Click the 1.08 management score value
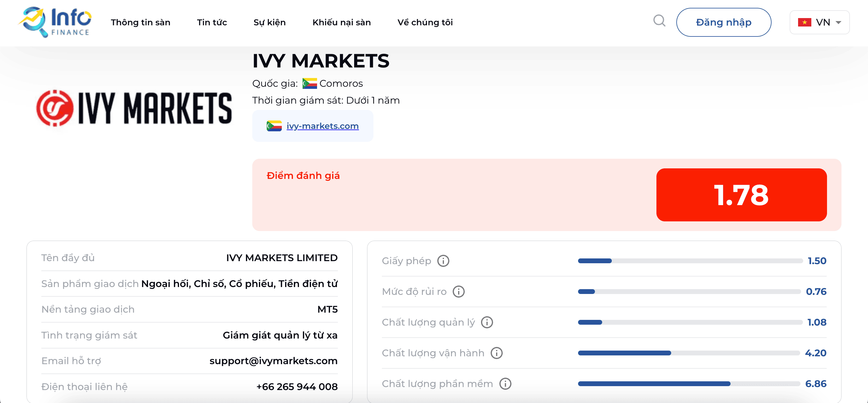The height and width of the screenshot is (403, 868). [x=817, y=322]
